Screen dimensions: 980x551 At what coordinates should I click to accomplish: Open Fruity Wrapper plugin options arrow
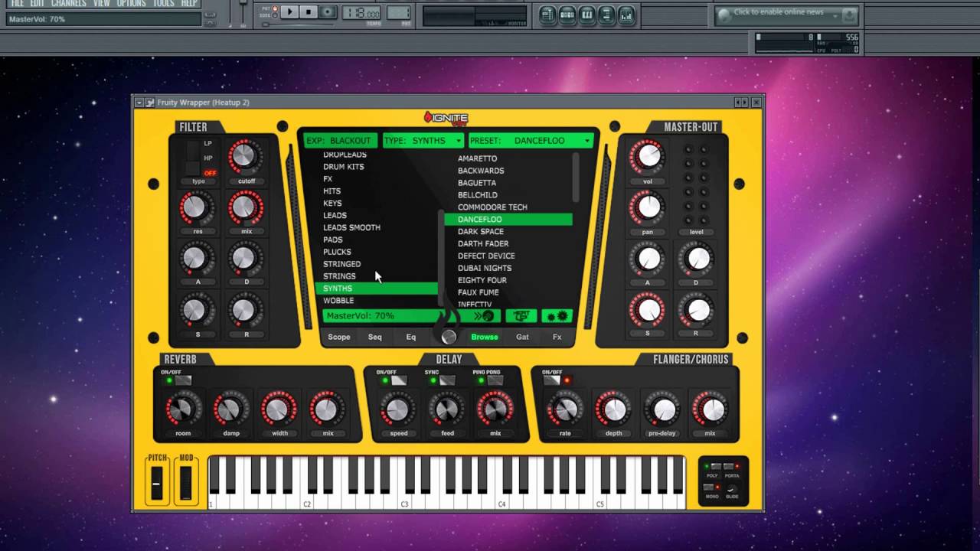[x=139, y=103]
